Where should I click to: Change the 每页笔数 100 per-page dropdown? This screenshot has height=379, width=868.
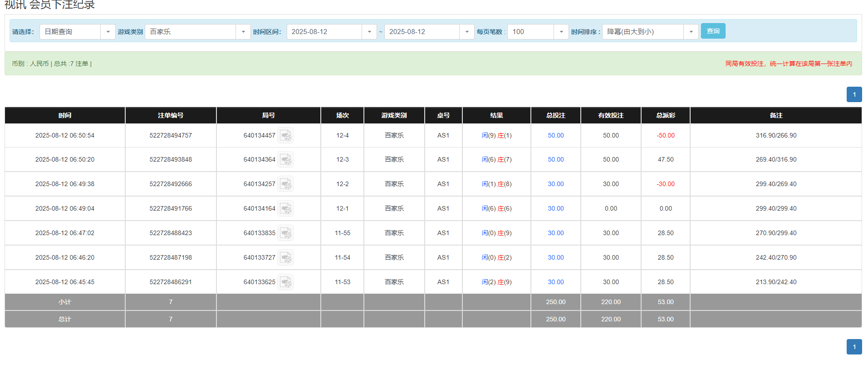point(561,32)
